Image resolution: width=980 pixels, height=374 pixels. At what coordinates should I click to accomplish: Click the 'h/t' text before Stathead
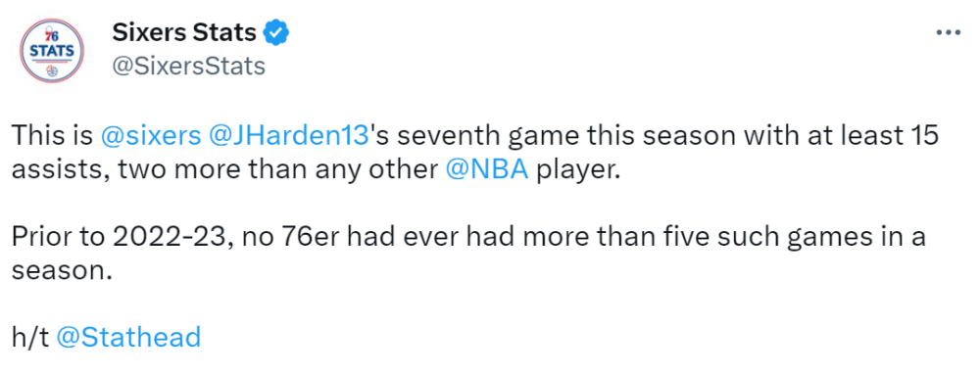(30, 338)
